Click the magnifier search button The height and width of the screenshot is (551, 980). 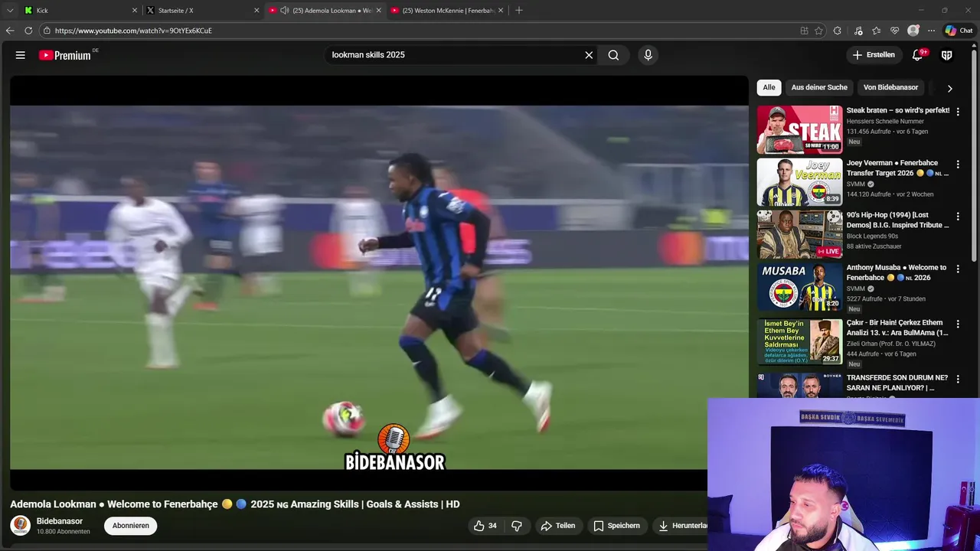tap(613, 55)
